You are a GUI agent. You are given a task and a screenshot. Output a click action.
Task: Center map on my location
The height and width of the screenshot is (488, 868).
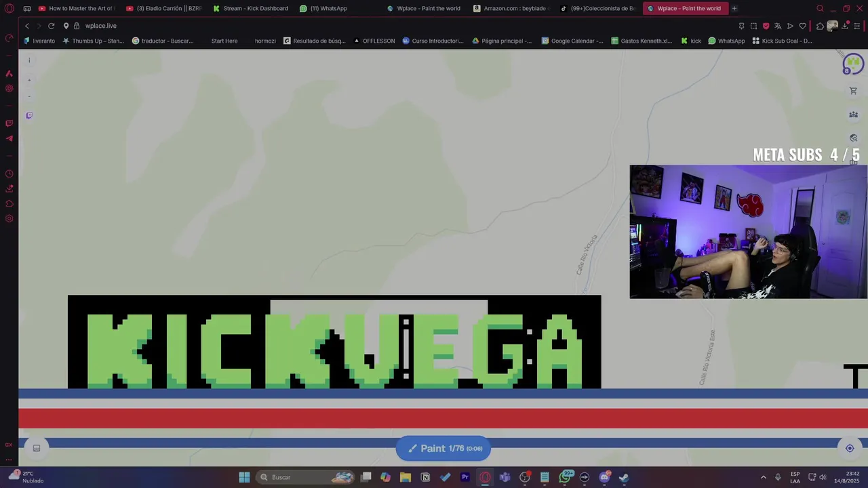tap(850, 448)
